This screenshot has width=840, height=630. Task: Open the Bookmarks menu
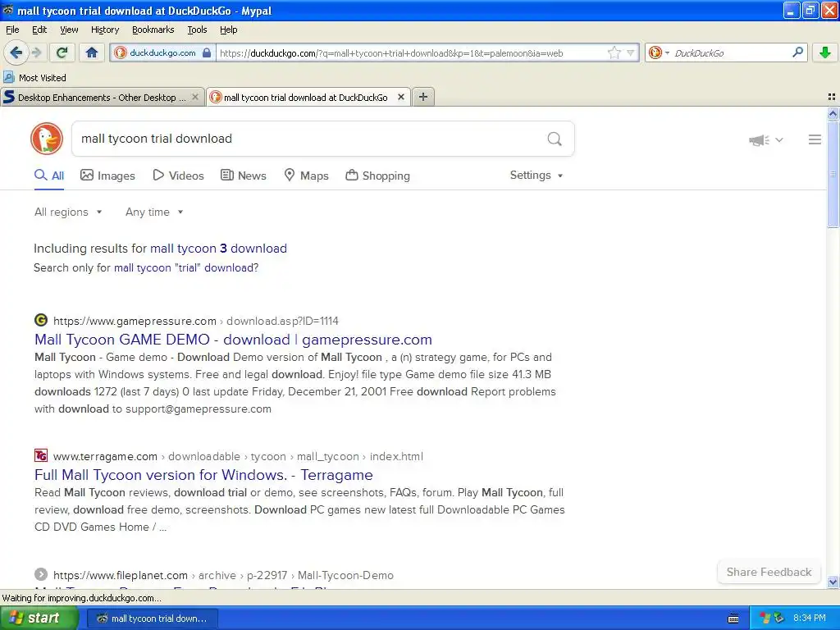click(153, 30)
